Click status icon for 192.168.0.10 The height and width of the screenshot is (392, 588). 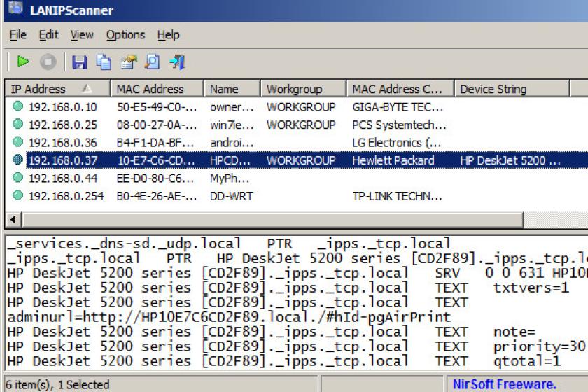(x=17, y=106)
